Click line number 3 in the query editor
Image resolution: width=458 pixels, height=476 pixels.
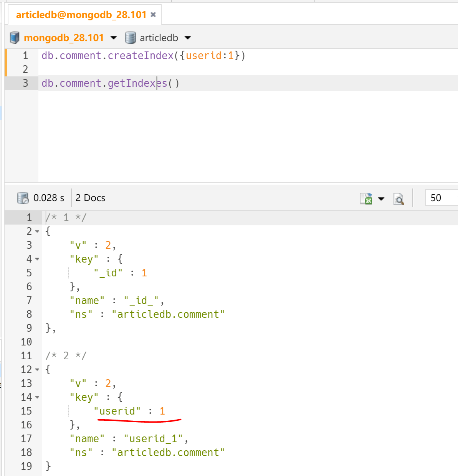click(x=25, y=83)
